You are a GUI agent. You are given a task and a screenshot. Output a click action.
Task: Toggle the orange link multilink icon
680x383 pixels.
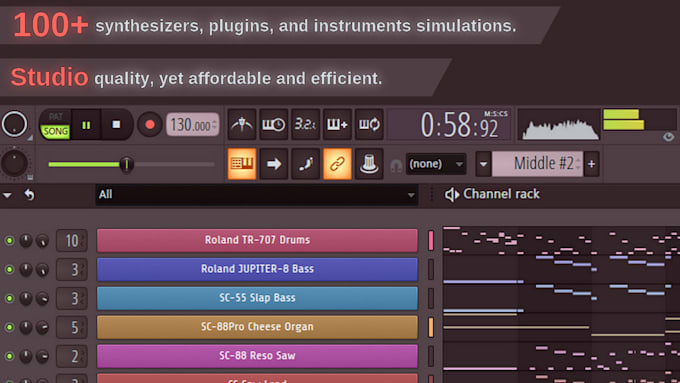coord(337,164)
